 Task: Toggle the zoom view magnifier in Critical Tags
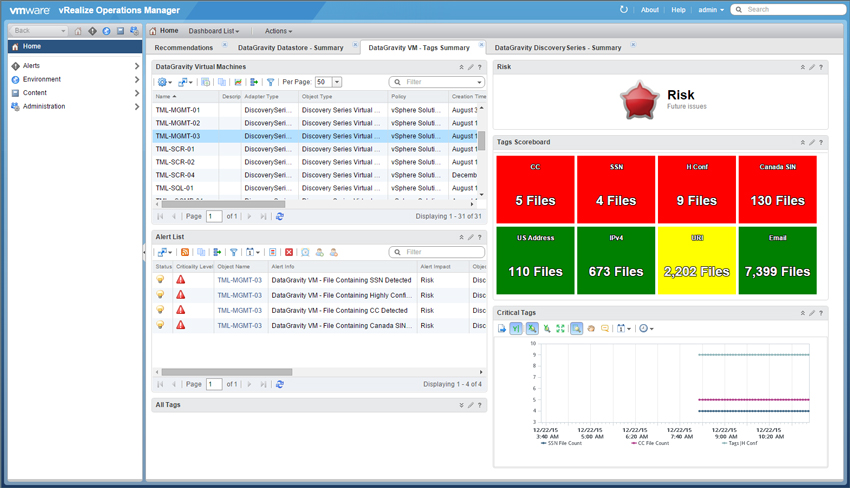point(577,329)
